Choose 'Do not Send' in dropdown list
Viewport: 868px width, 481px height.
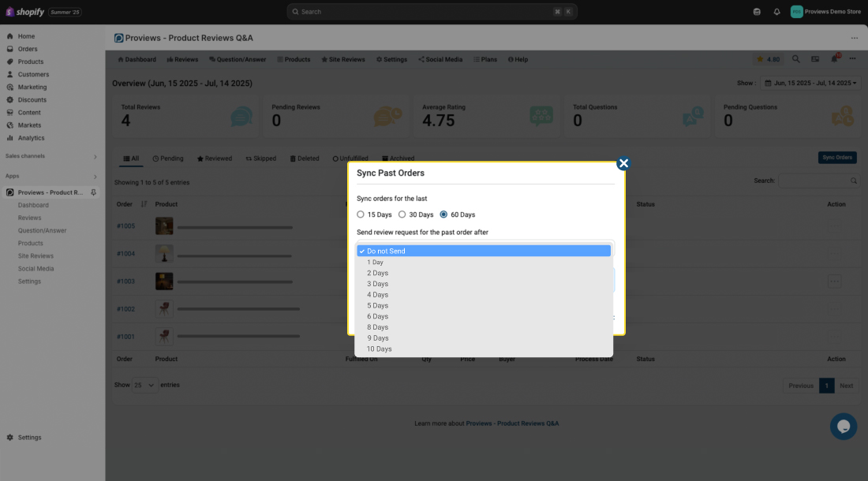(483, 251)
